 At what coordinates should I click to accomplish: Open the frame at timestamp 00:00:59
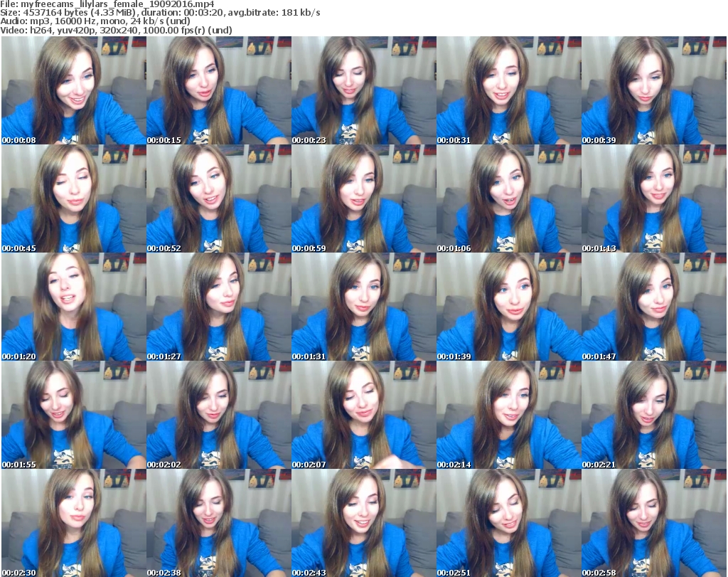pos(363,198)
